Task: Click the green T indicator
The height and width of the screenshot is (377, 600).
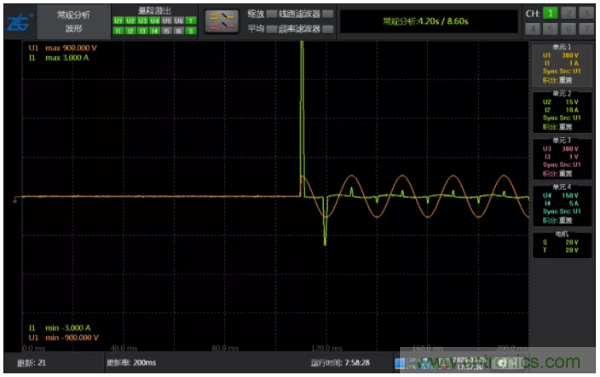Action: click(191, 21)
